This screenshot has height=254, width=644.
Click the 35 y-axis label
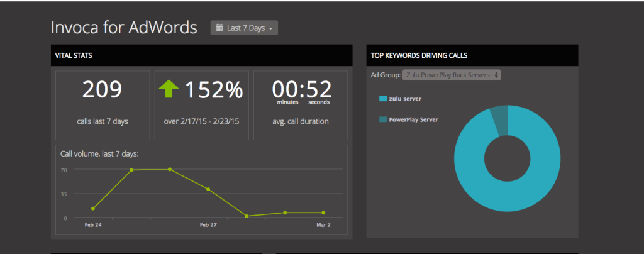coord(65,194)
